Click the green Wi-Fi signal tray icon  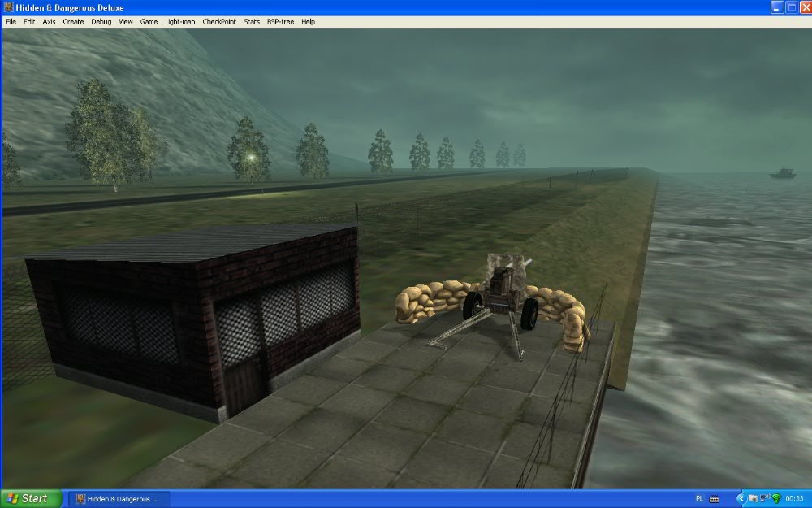click(775, 499)
